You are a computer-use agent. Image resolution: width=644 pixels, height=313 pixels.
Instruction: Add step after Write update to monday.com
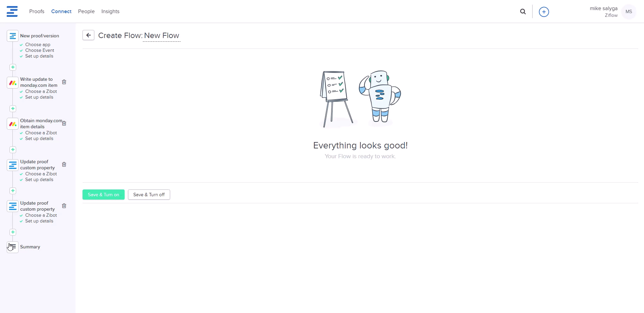(13, 109)
